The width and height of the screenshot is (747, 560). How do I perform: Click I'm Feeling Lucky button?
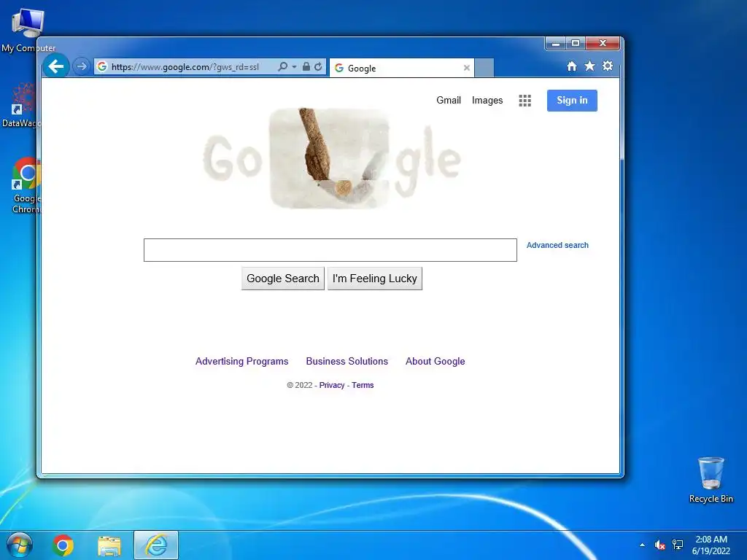pyautogui.click(x=375, y=279)
